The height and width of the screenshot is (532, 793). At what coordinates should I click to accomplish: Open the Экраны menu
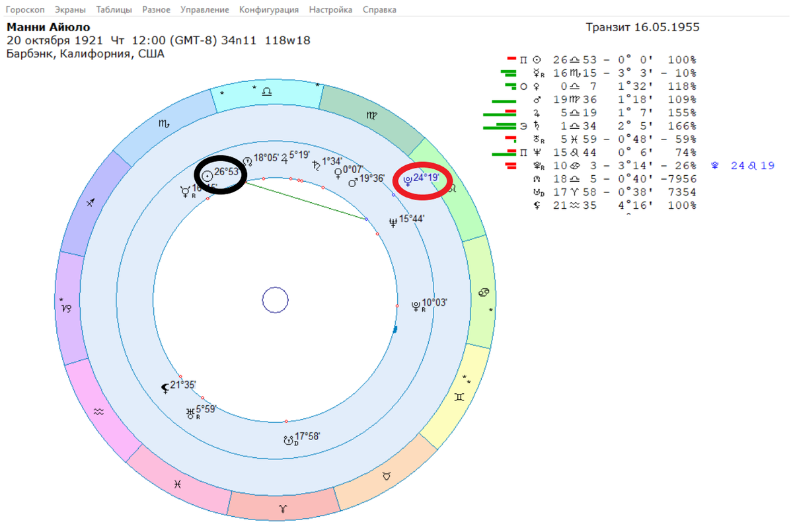[x=70, y=10]
